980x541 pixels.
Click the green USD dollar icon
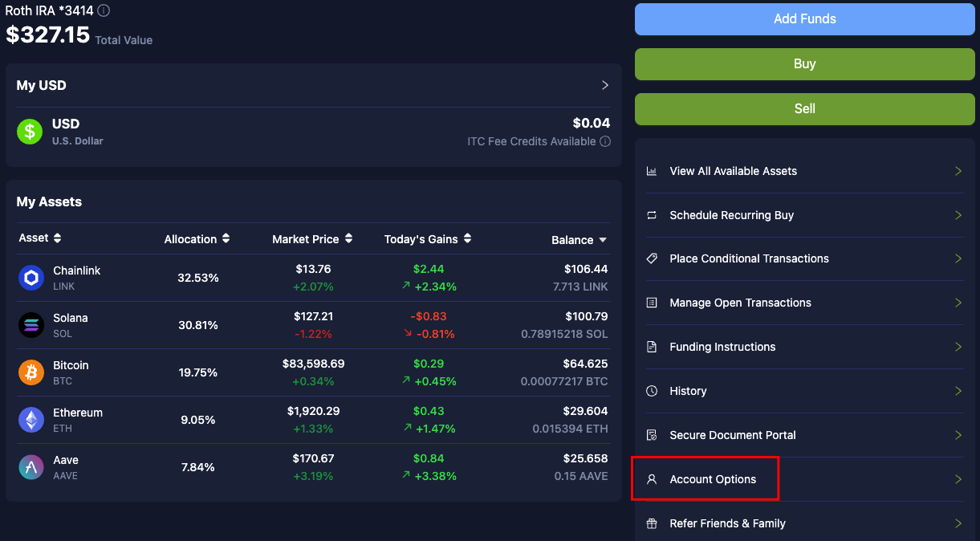tap(30, 132)
